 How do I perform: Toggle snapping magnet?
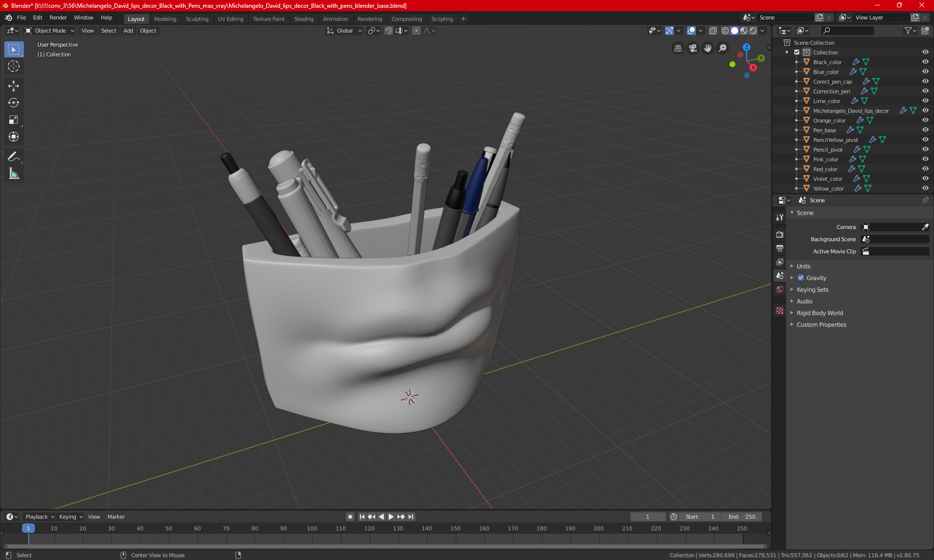pos(389,31)
